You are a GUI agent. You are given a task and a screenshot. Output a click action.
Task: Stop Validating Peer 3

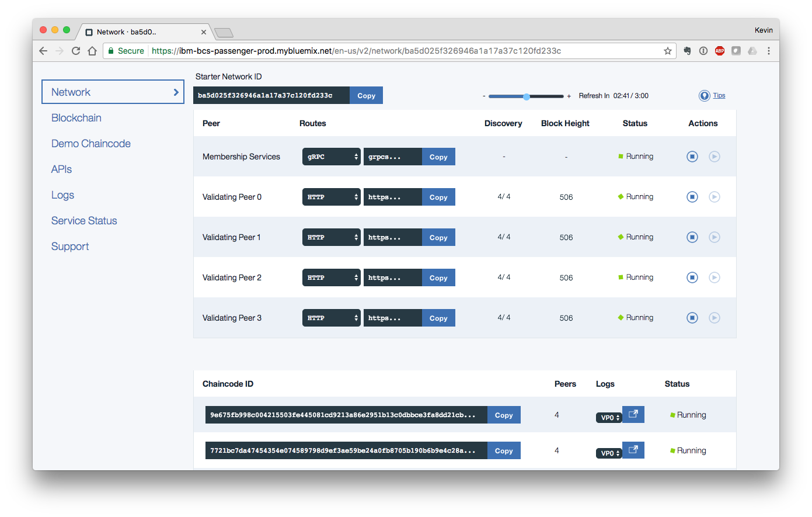click(x=692, y=318)
